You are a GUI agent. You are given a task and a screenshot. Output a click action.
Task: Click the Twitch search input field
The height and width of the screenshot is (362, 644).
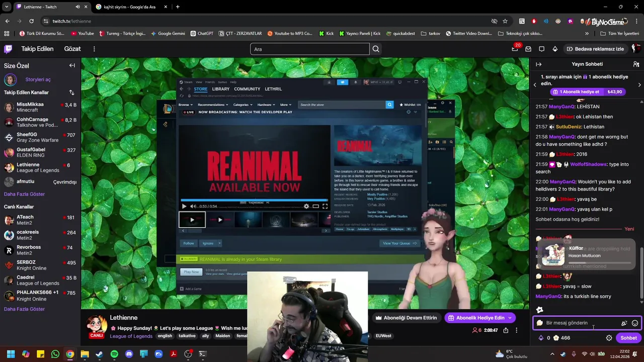point(309,49)
